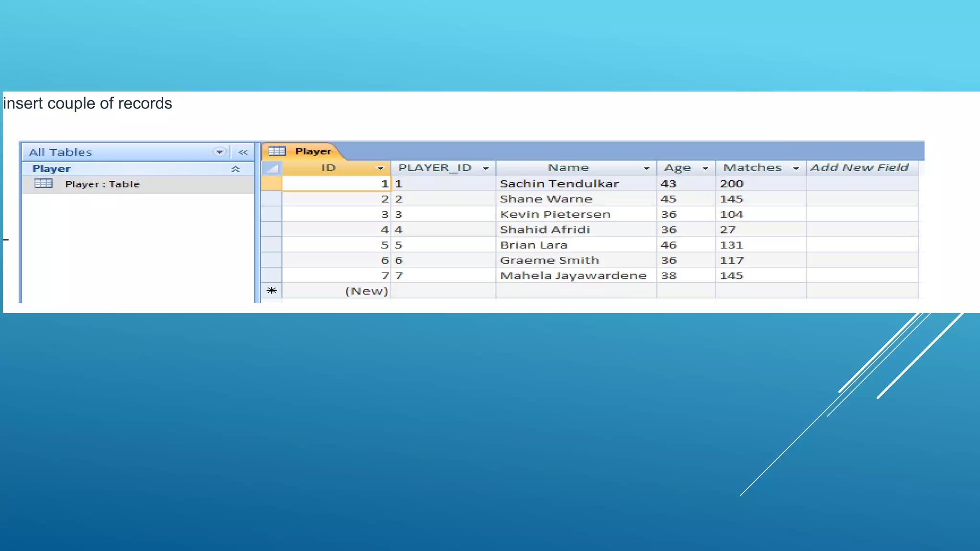The height and width of the screenshot is (551, 980).
Task: Open the Matches column dropdown arrow
Action: 796,168
